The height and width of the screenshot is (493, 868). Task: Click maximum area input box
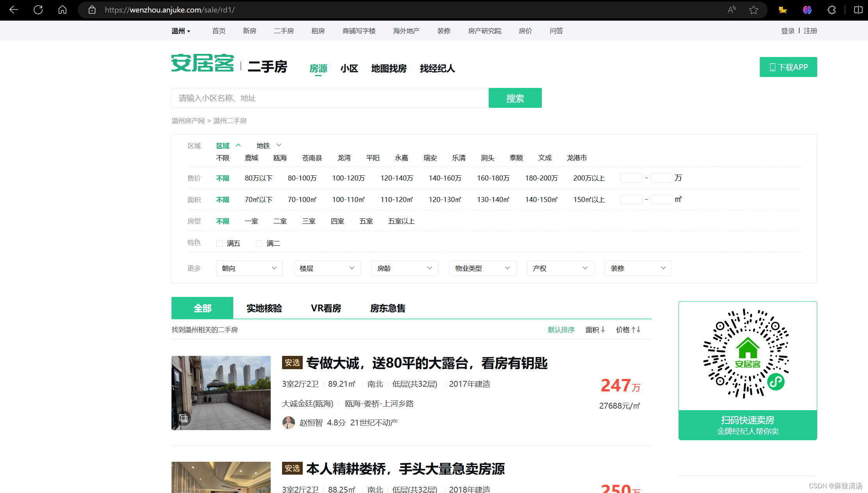(661, 200)
